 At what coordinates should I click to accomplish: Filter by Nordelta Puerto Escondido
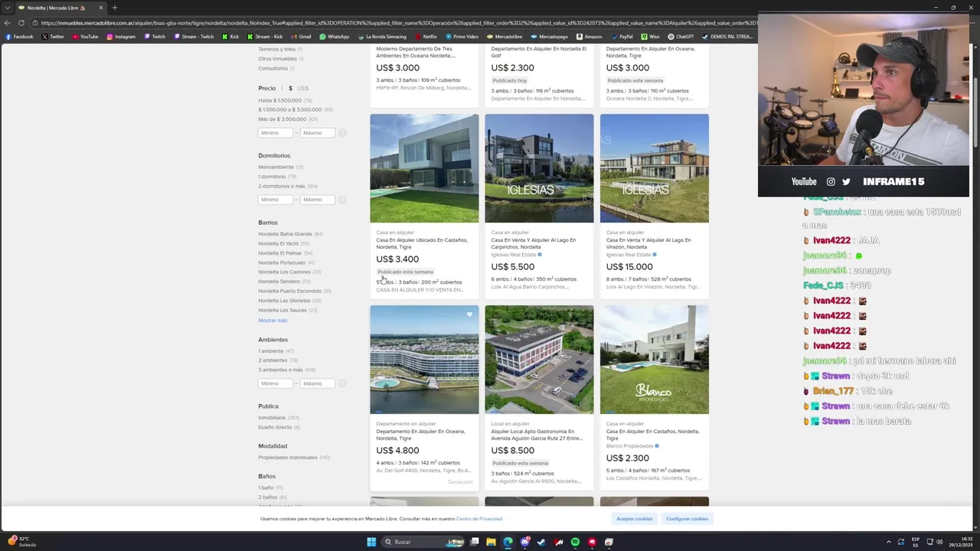pyautogui.click(x=289, y=291)
